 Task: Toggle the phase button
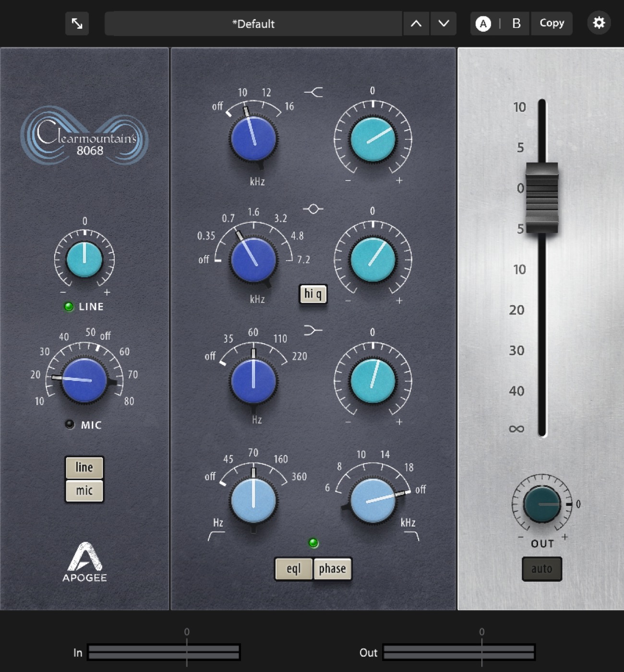[x=332, y=569]
